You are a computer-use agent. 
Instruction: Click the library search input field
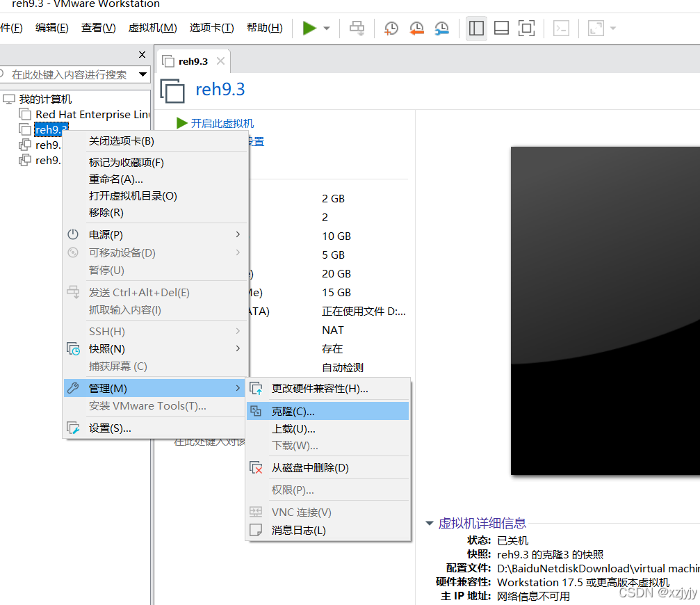tap(70, 74)
